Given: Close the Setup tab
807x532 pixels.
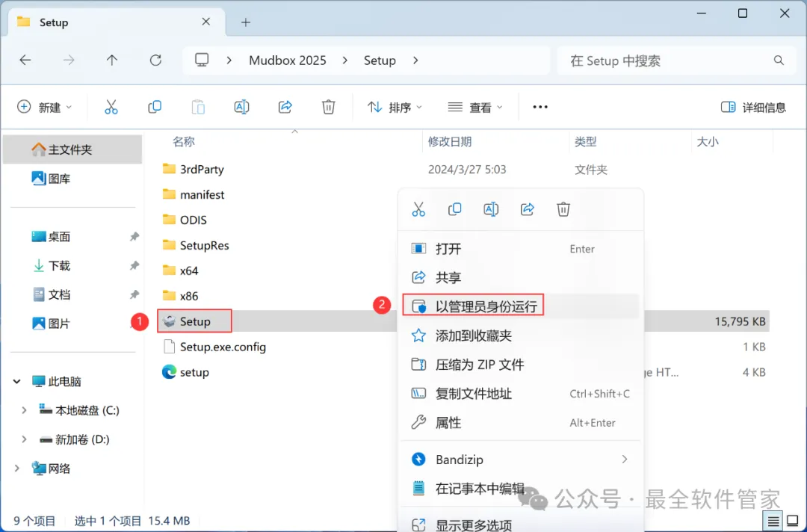Looking at the screenshot, I should coord(206,22).
